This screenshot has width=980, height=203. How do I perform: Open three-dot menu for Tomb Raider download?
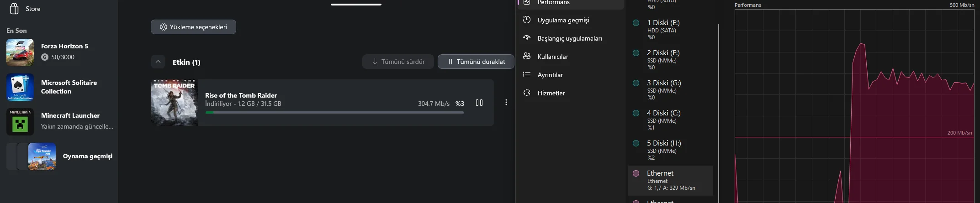click(506, 103)
